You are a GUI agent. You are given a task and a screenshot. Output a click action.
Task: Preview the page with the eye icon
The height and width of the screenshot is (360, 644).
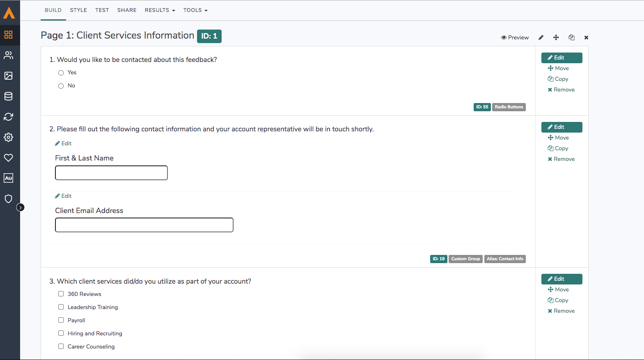515,37
